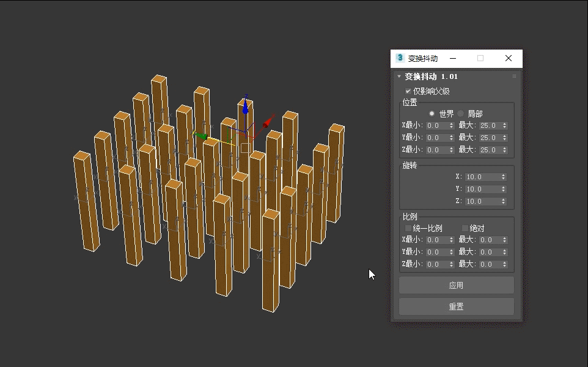The image size is (588, 367).
Task: Click the position Z最小 value field
Action: pos(436,150)
